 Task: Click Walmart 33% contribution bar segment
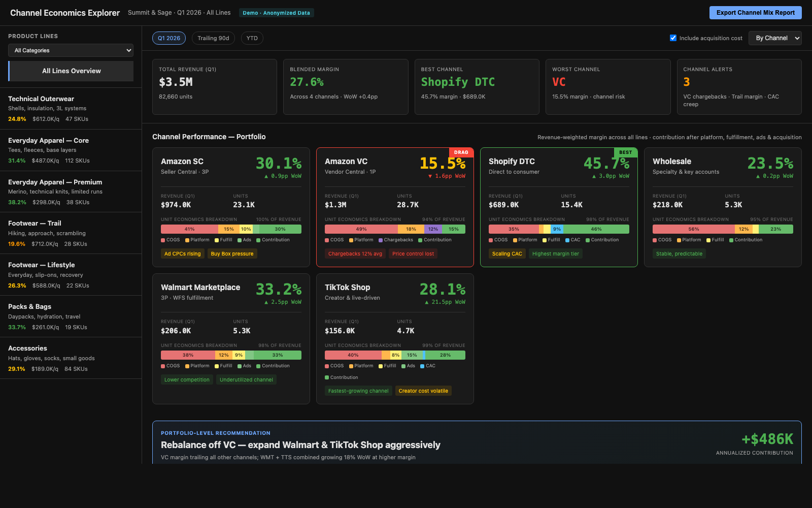coord(278,355)
